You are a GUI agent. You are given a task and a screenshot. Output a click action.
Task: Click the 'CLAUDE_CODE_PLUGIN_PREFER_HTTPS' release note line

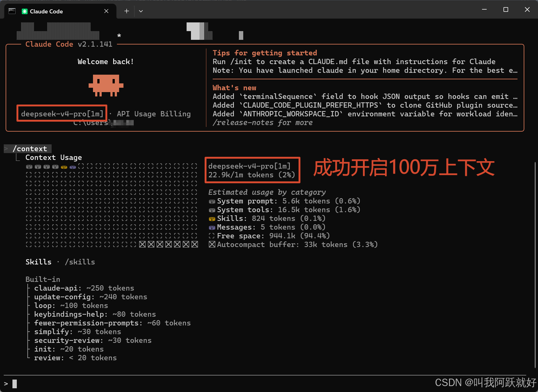365,105
